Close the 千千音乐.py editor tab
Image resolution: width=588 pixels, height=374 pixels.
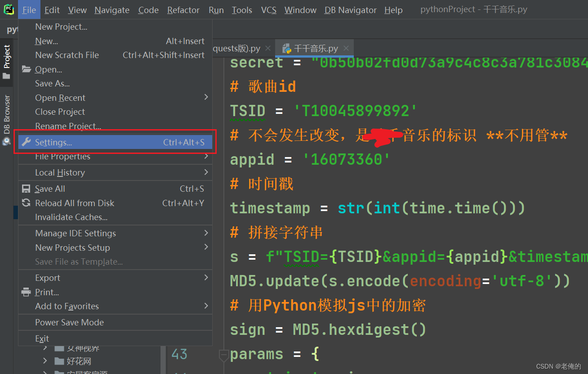click(x=346, y=48)
